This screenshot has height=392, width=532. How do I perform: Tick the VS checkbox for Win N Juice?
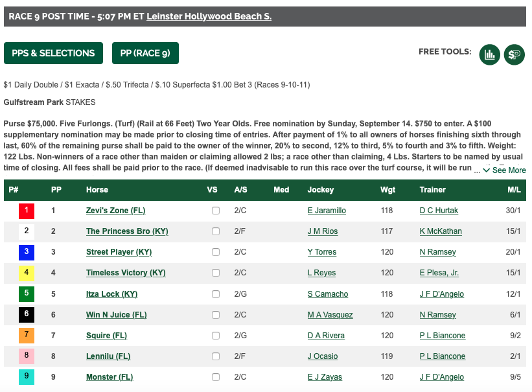[216, 315]
